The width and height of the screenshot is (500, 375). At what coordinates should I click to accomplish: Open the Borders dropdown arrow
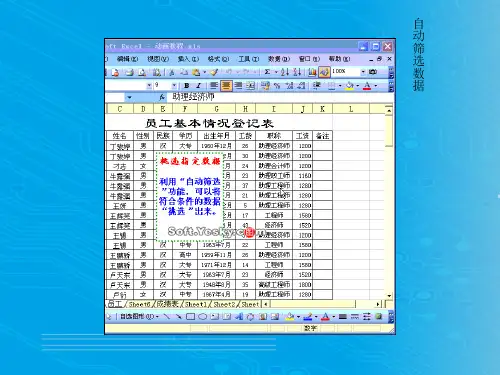(x=340, y=86)
